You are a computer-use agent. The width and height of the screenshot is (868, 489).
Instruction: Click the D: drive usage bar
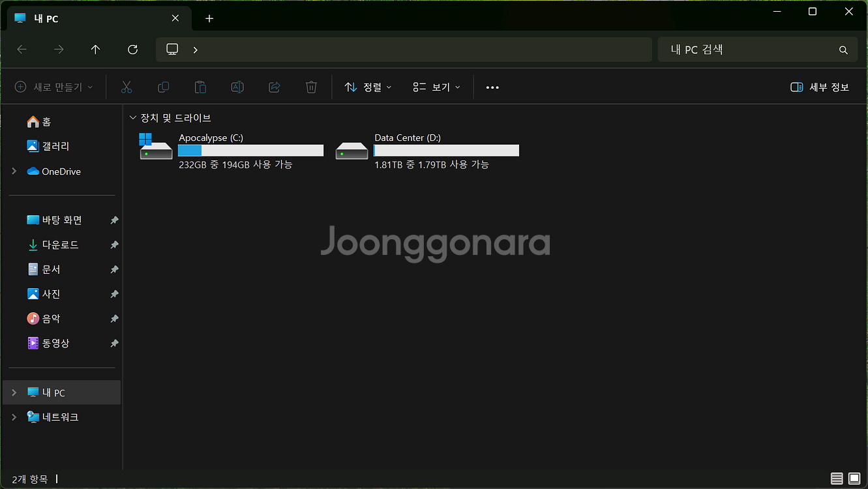pos(447,151)
